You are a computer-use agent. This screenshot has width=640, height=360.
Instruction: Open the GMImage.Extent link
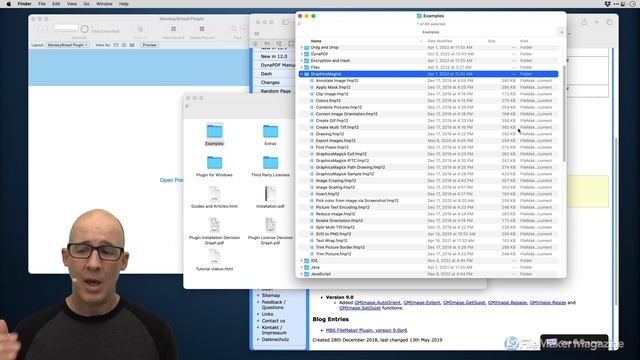coord(422,302)
